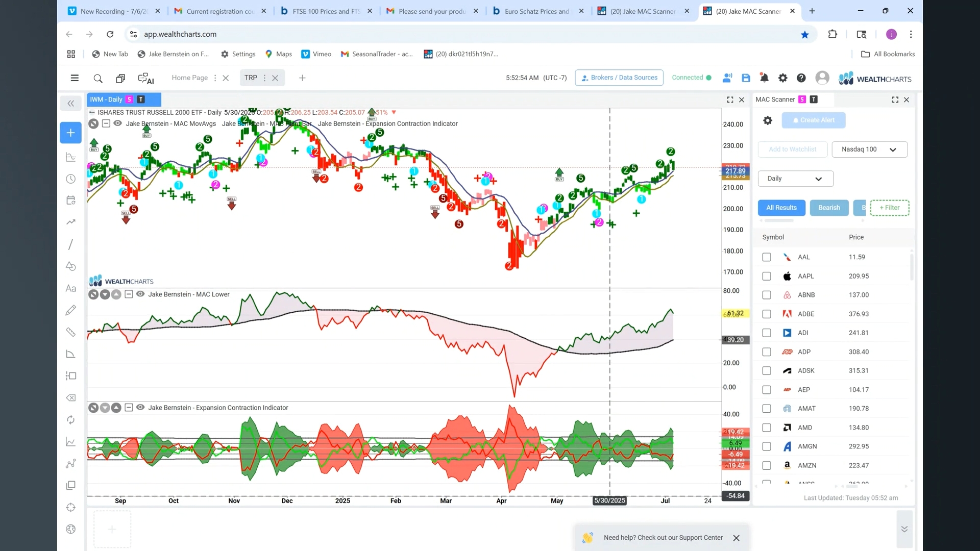This screenshot has height=551, width=980.
Task: Dismiss the Support Center help popup
Action: tap(736, 538)
